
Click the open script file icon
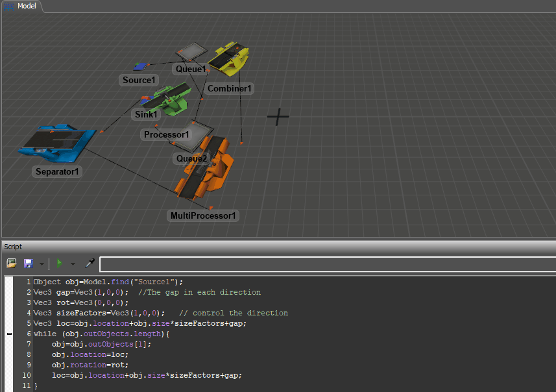coord(12,263)
